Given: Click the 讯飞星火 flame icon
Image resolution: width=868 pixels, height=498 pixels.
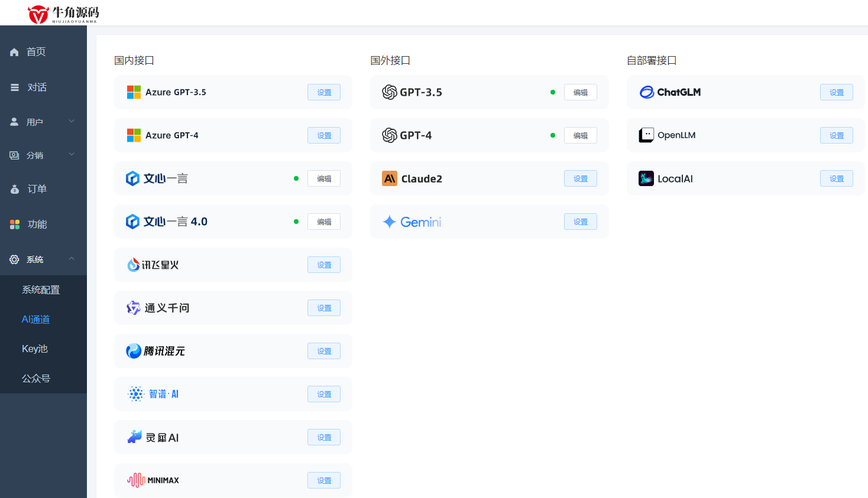Looking at the screenshot, I should coord(132,265).
